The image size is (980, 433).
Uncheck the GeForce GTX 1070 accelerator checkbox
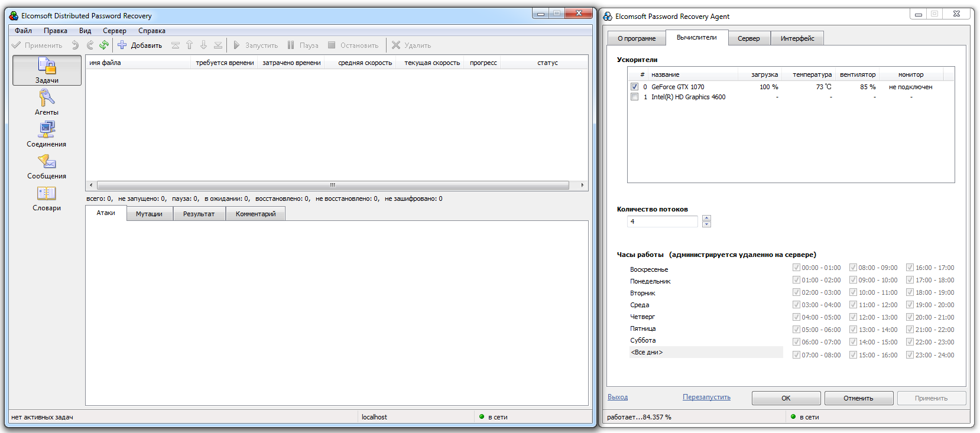634,87
